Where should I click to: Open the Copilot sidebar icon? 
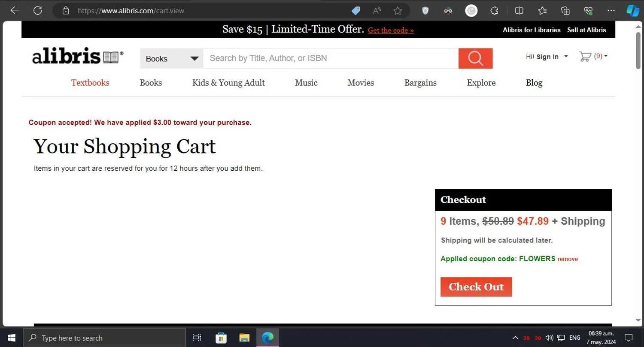tap(633, 11)
